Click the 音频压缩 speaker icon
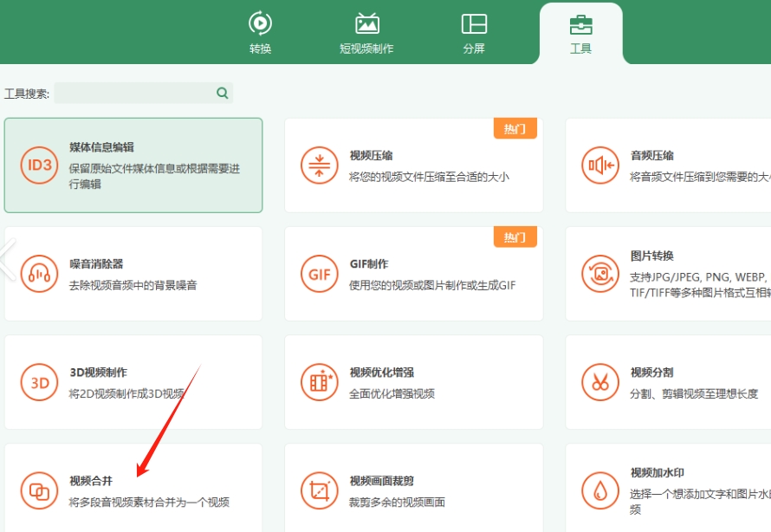 (x=599, y=165)
